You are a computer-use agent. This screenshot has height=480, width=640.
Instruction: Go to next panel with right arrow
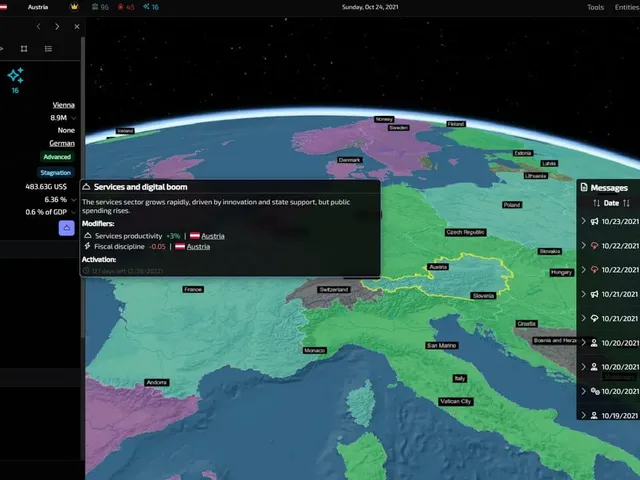57,27
